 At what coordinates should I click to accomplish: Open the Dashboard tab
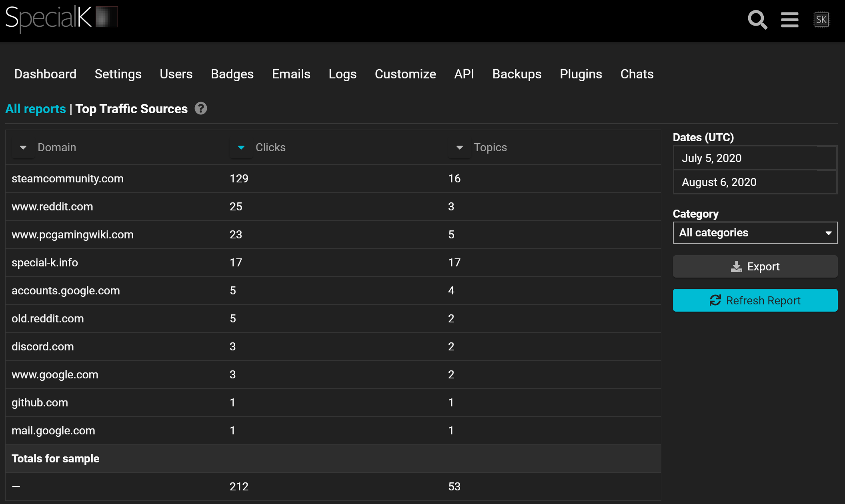[45, 74]
